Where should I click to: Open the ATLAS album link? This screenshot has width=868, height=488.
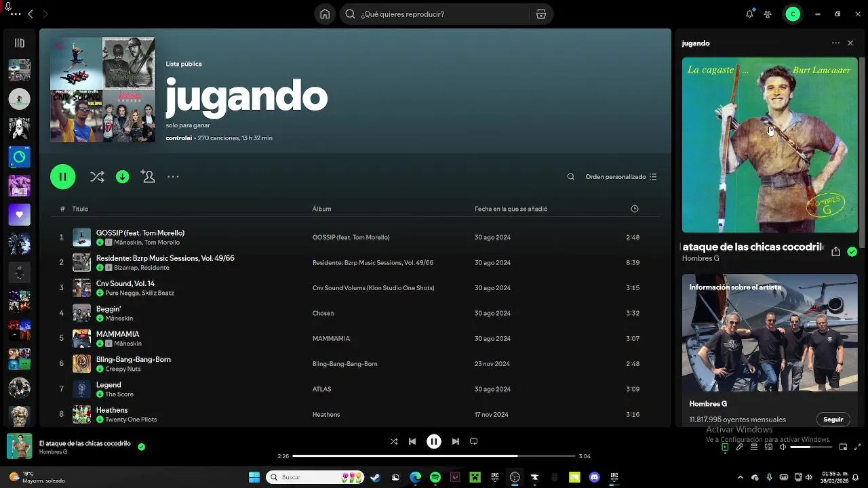(x=321, y=389)
